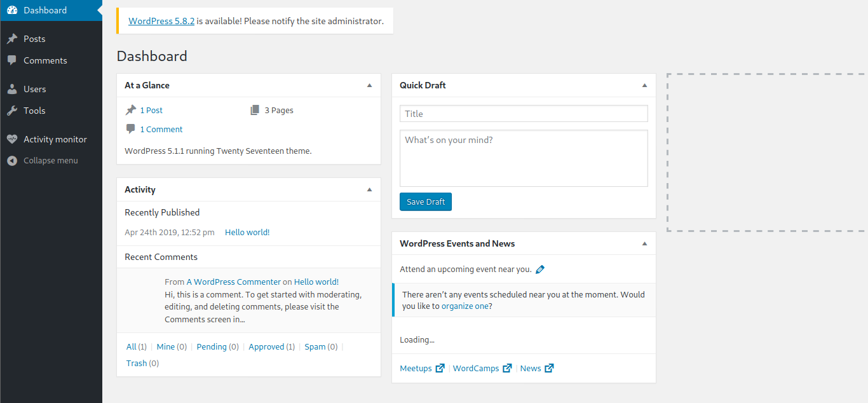Screen dimensions: 868x403
Task: Click the Posts pushpin icon in sidebar
Action: [x=12, y=39]
